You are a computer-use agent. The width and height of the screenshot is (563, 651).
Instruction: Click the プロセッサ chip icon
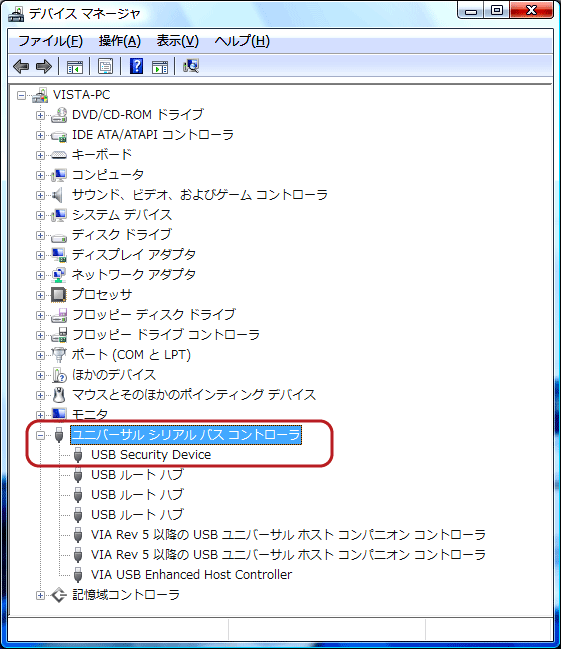[59, 295]
